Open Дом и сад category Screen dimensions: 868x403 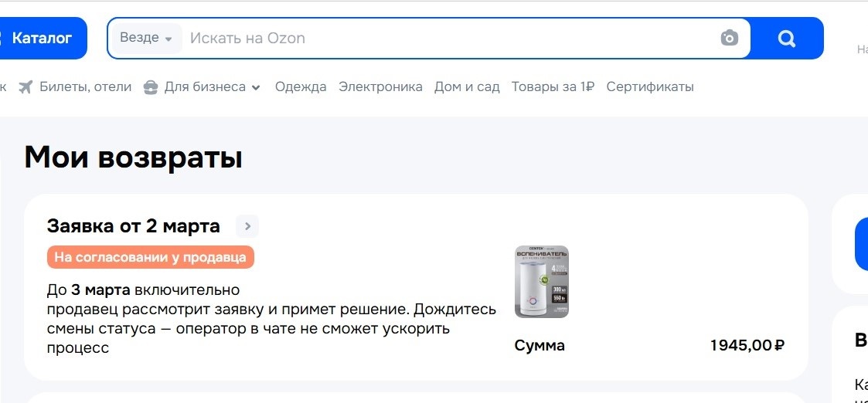point(467,86)
